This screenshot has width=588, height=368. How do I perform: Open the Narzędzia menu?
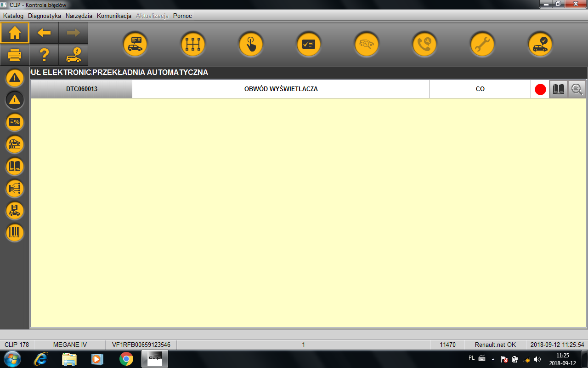tap(79, 16)
